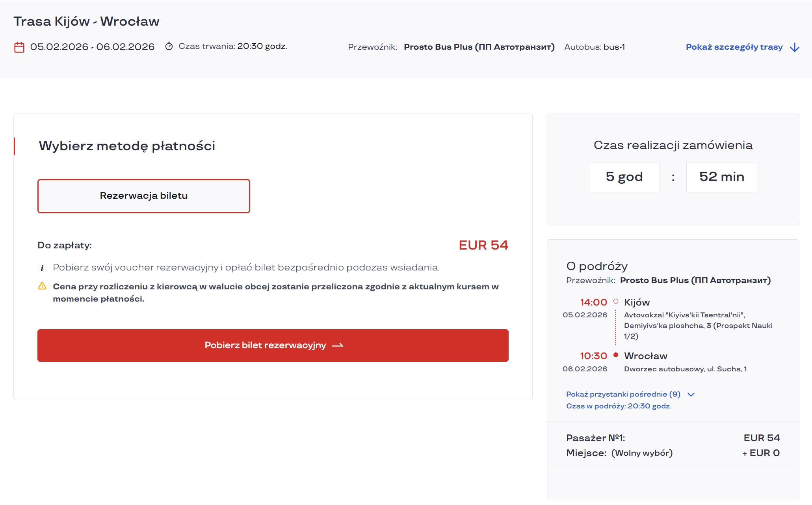
Task: Expand route details via Pokaż szczegóły trasy
Action: tap(734, 47)
